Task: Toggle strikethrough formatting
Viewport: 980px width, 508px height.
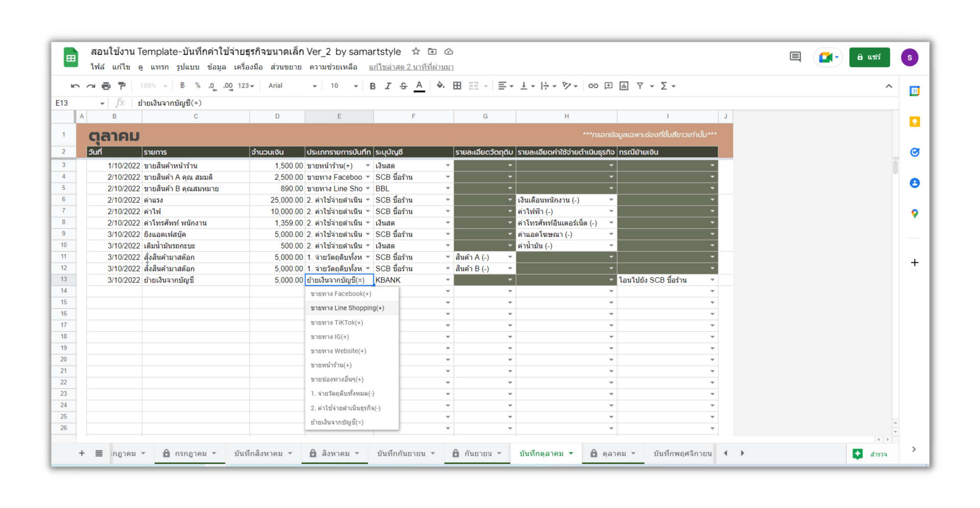Action: (403, 86)
